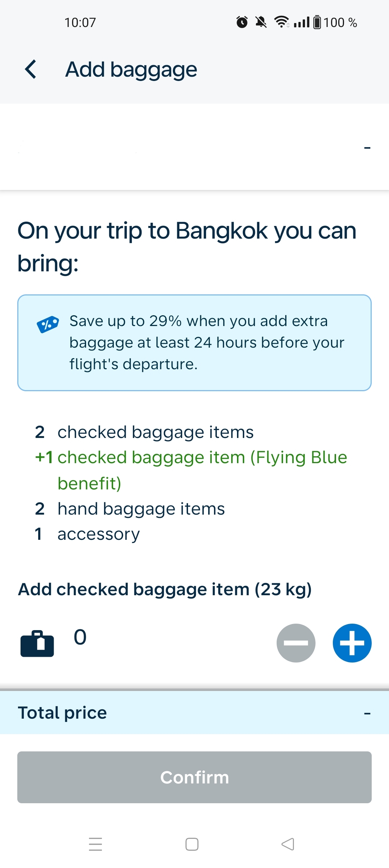This screenshot has height=868, width=389.
Task: Tap the Add baggage page title
Action: coord(131,69)
